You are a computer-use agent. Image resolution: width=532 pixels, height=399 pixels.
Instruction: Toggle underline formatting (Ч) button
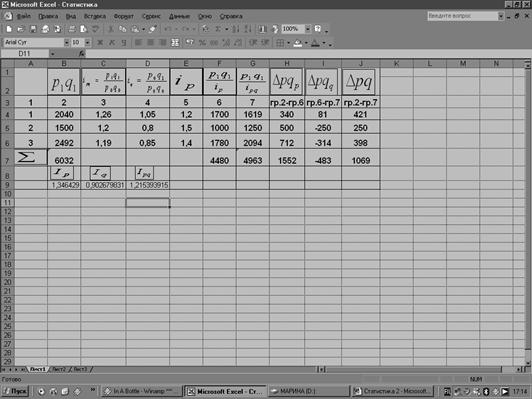tap(124, 43)
